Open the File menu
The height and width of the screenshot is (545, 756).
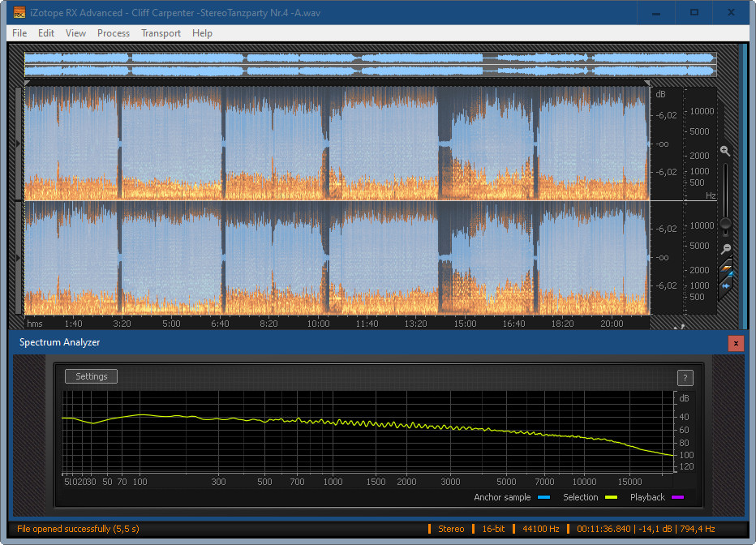pos(19,33)
